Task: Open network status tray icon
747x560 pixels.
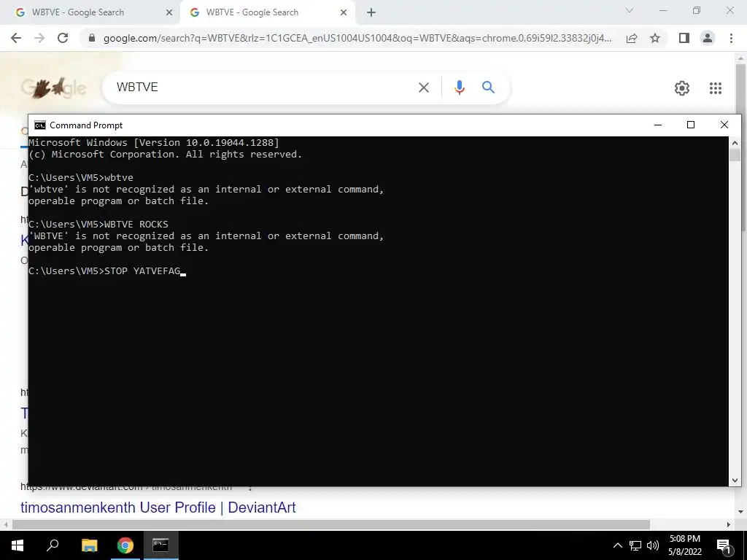Action: point(635,545)
